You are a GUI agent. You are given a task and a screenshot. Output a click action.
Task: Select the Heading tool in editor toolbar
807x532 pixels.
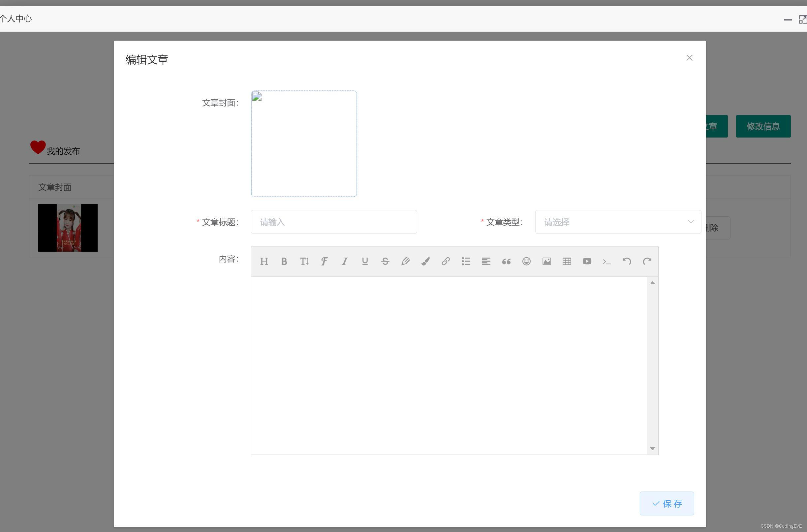(x=264, y=261)
